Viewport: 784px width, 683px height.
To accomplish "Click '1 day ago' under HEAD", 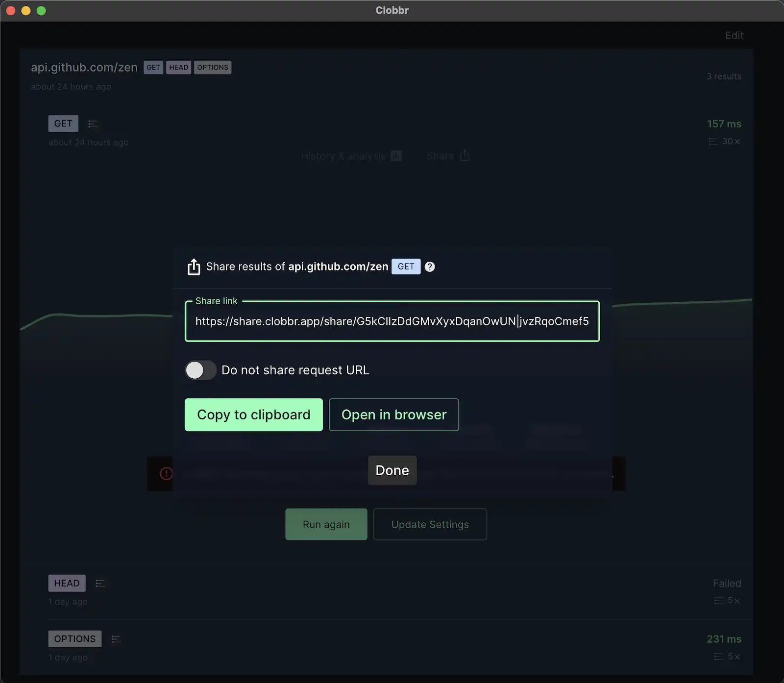I will [68, 602].
